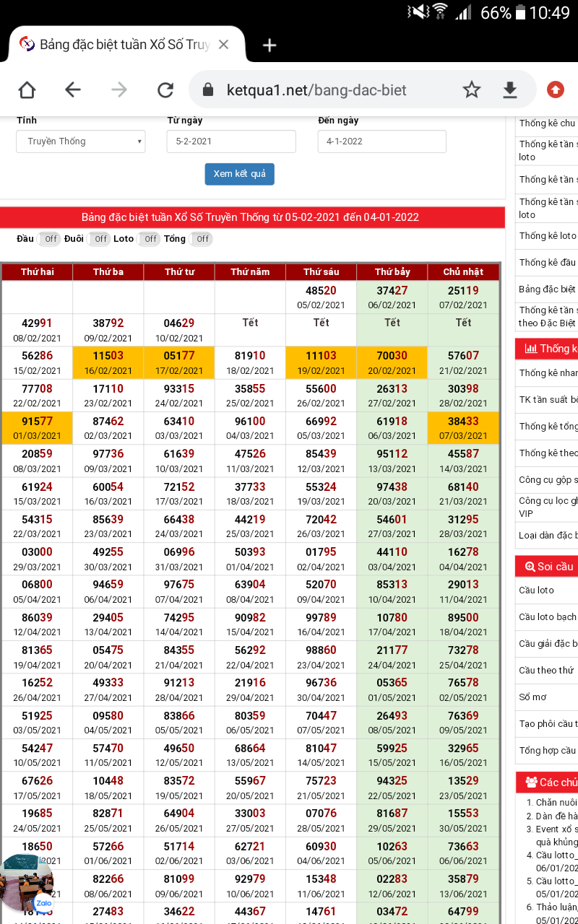Toggle the Loto switch
578x924 pixels.
coord(148,239)
